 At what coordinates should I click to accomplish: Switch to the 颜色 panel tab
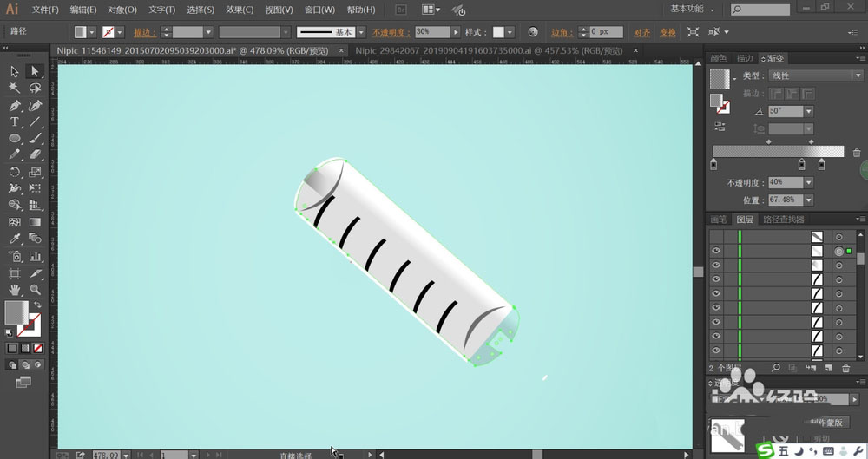[719, 59]
